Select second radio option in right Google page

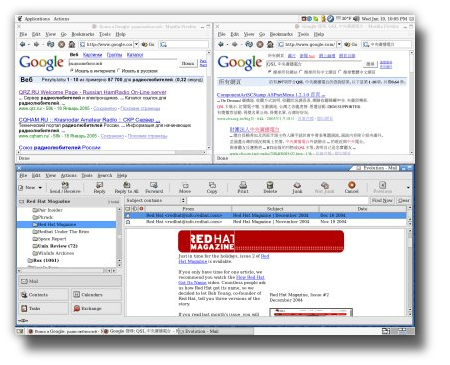(x=301, y=72)
